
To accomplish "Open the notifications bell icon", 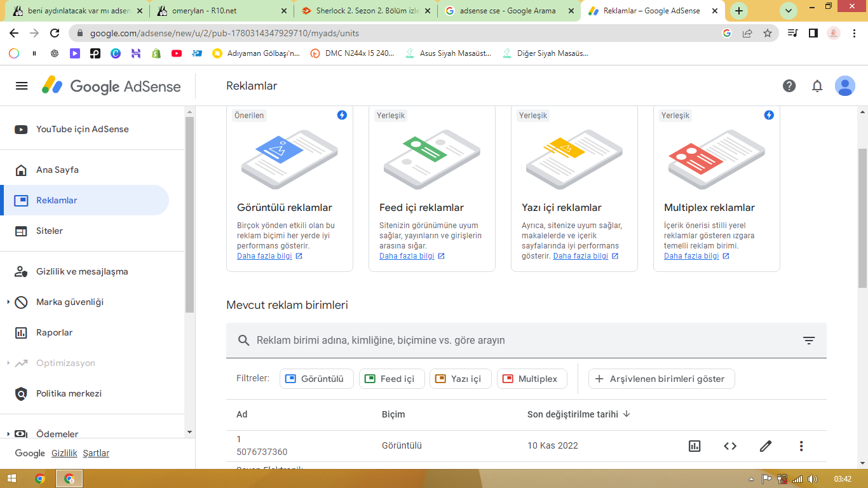I will coord(817,86).
